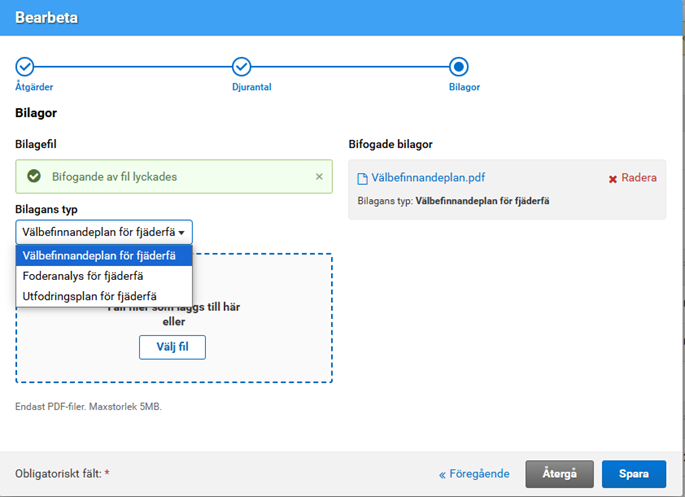685x497 pixels.
Task: Go back via the Föregående link
Action: coord(474,474)
